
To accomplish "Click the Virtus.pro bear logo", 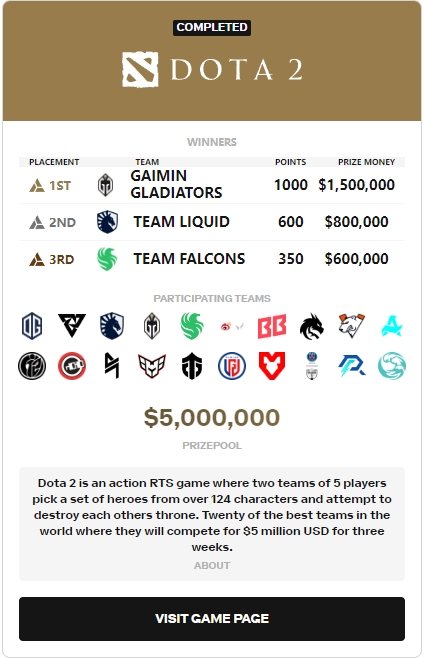I will 352,325.
